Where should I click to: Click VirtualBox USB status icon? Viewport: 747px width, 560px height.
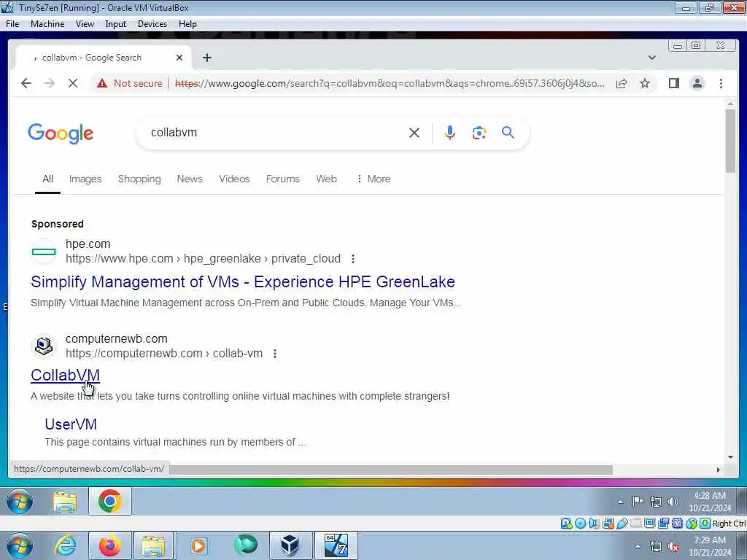pos(622,524)
